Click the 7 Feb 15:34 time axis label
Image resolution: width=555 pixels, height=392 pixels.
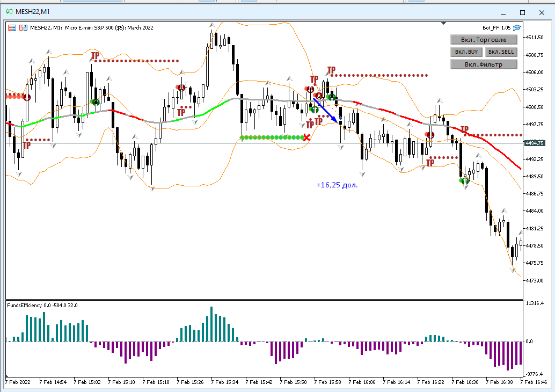[224, 382]
